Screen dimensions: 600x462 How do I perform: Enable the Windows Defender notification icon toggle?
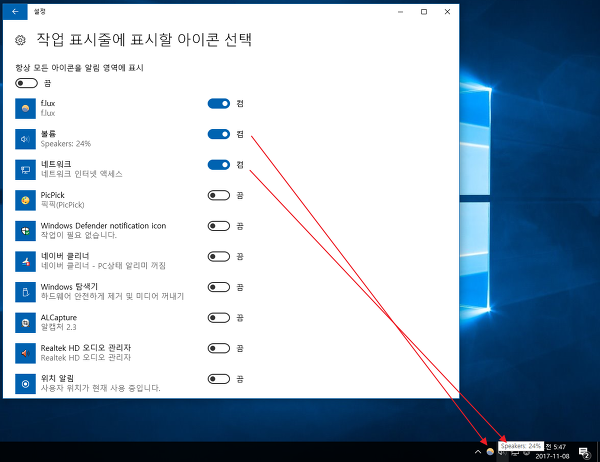click(218, 226)
